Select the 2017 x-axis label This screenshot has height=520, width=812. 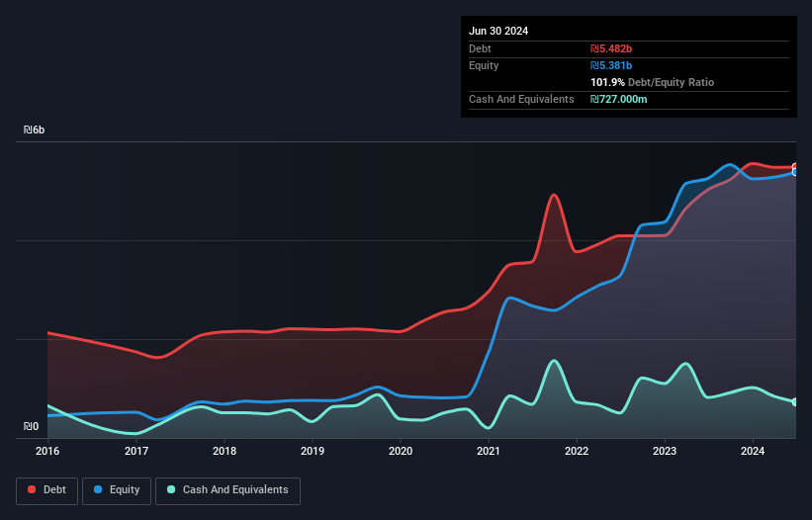136,451
